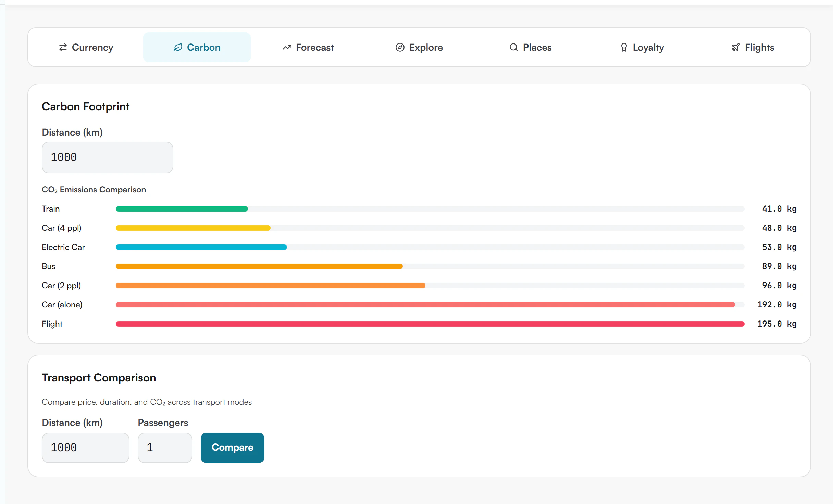Click the Places magnifier icon
Image resolution: width=833 pixels, height=504 pixels.
513,47
